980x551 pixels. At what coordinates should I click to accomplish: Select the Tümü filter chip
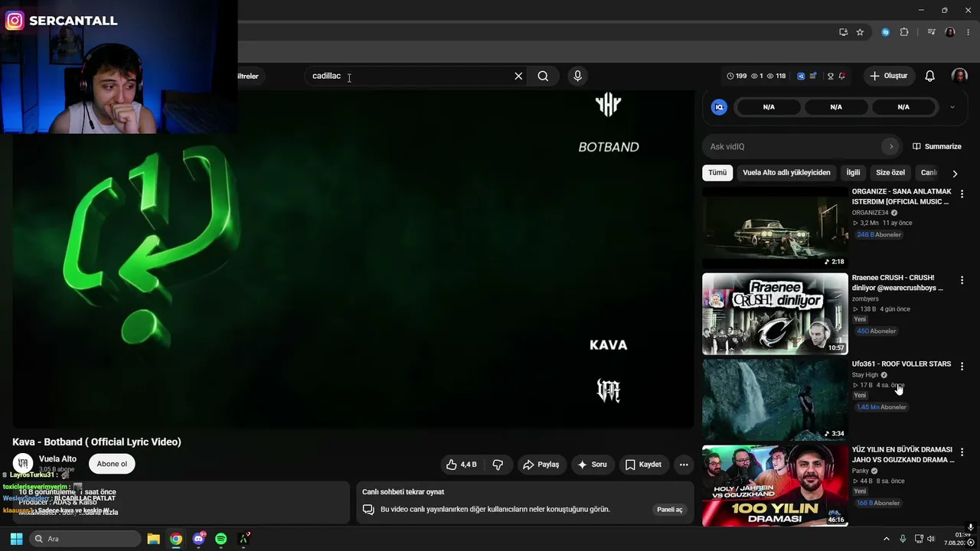coord(717,173)
